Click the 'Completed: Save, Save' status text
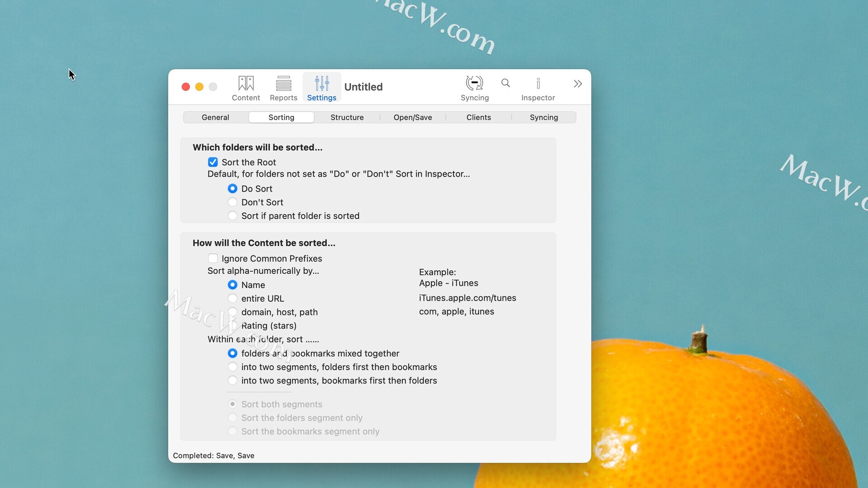The width and height of the screenshot is (868, 488). pos(213,455)
